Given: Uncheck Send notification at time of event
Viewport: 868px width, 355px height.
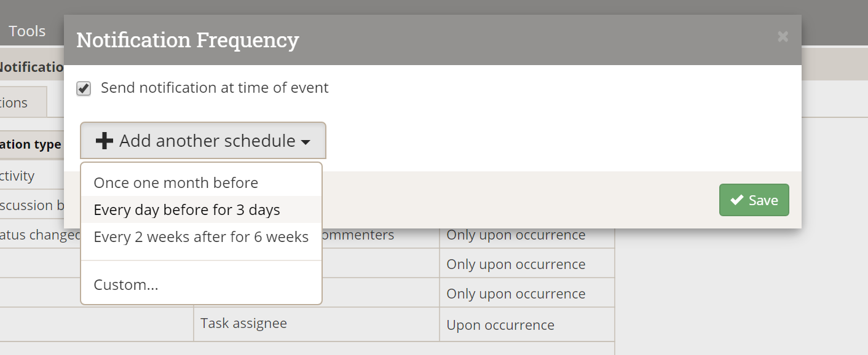Looking at the screenshot, I should pos(84,88).
